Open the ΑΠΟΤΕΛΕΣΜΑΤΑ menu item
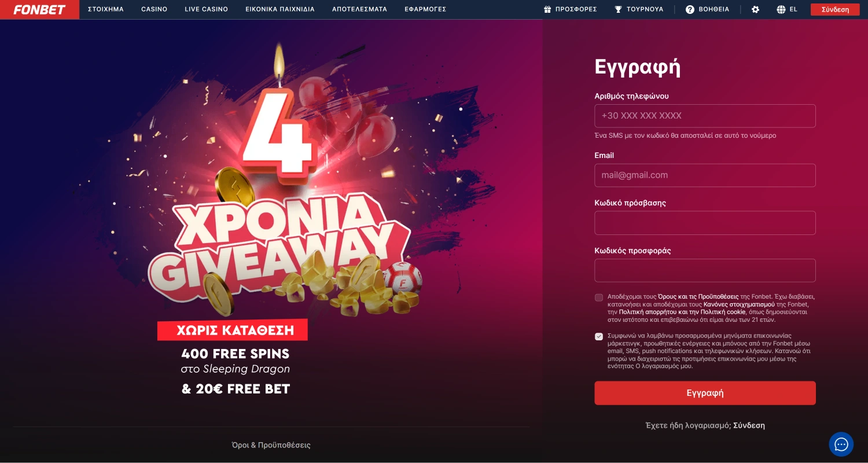 pos(359,9)
